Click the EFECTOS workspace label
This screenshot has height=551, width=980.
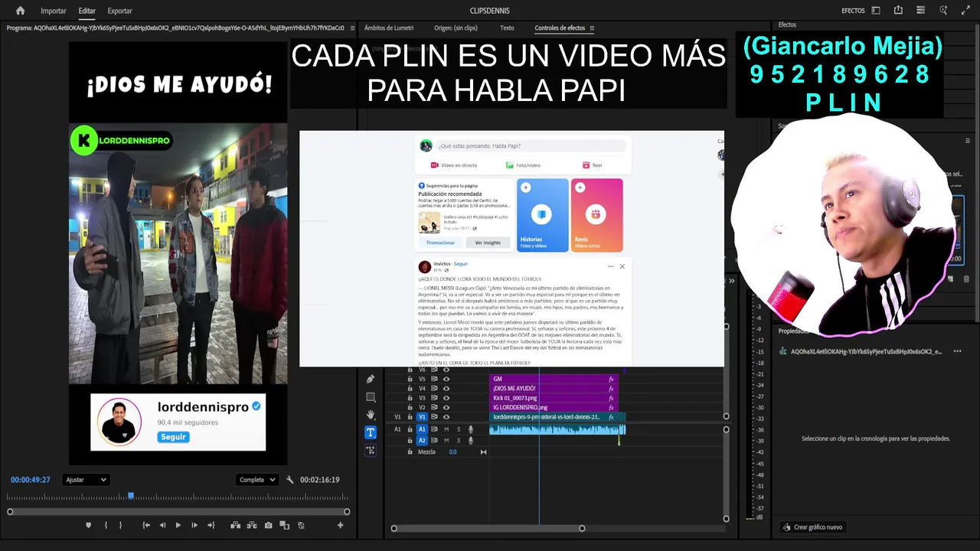[x=853, y=11]
